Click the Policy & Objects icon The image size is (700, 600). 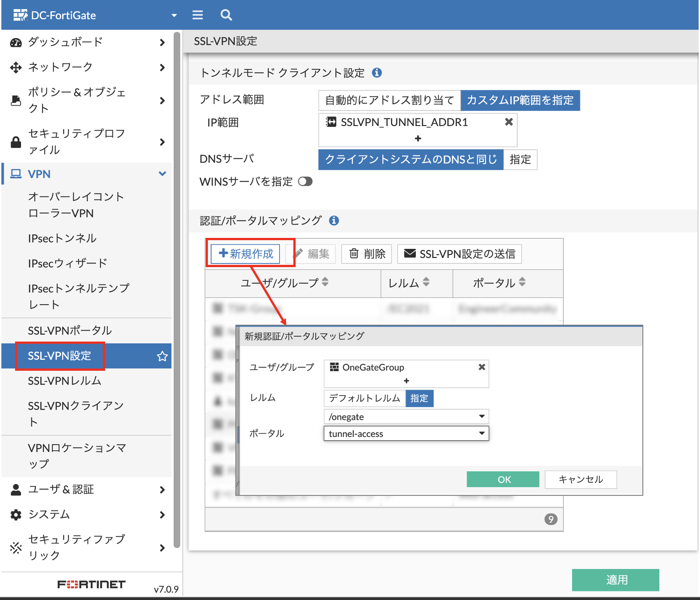[16, 100]
